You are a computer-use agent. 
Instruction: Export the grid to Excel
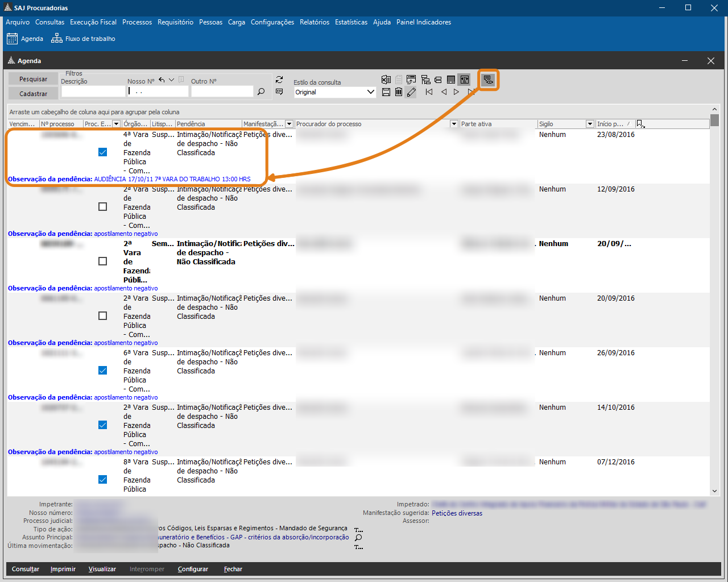click(x=386, y=80)
